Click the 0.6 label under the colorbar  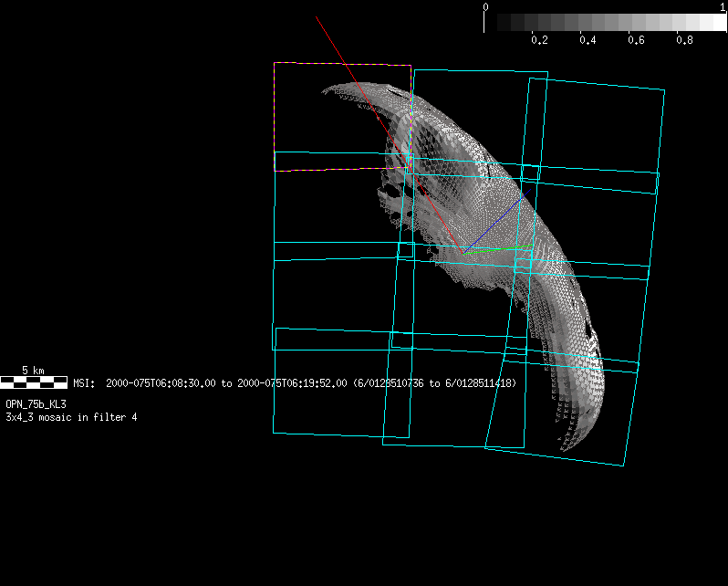[x=636, y=41]
